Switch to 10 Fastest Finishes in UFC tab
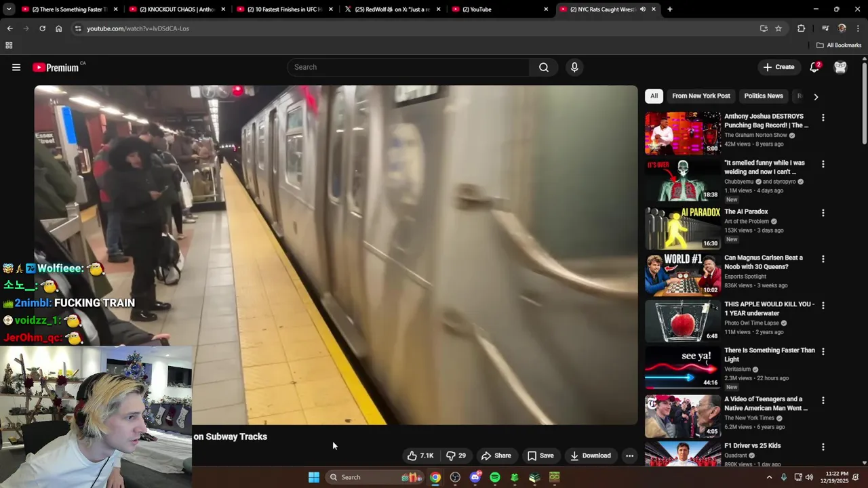The width and height of the screenshot is (868, 488). [285, 9]
